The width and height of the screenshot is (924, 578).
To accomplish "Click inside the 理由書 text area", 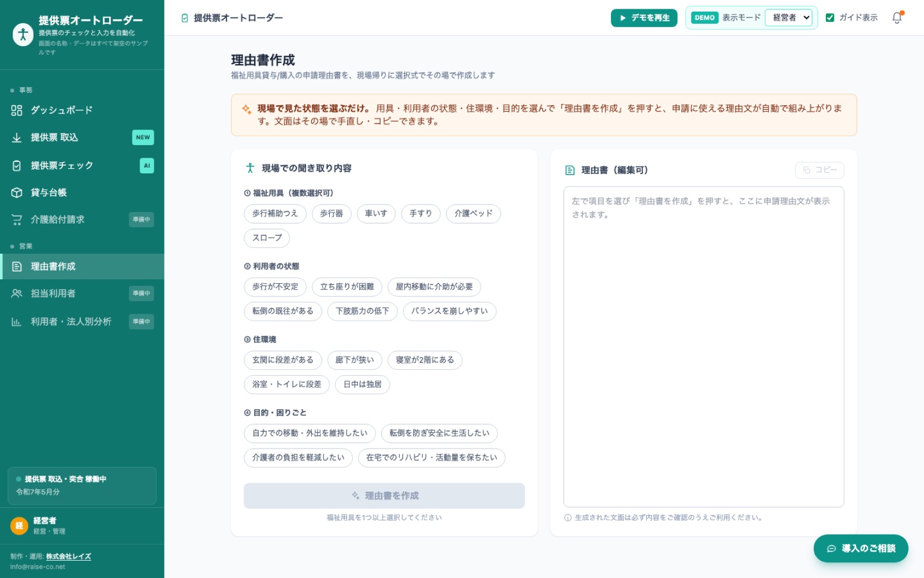I will pos(703,347).
